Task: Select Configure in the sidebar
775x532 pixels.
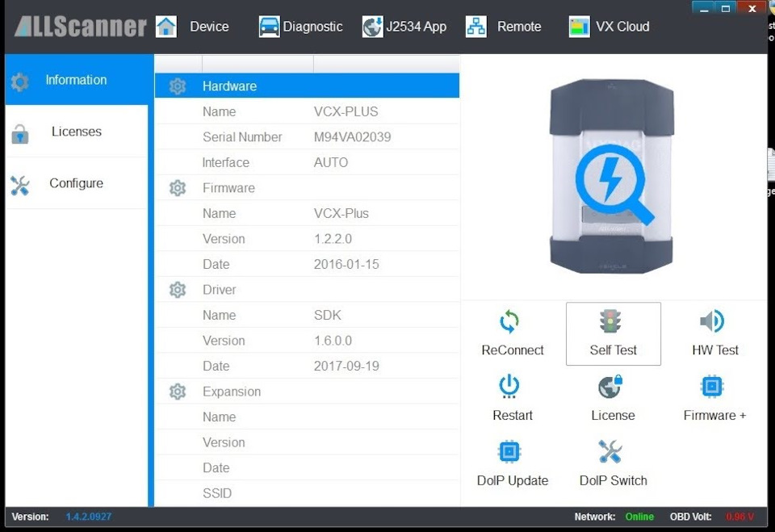Action: point(76,183)
